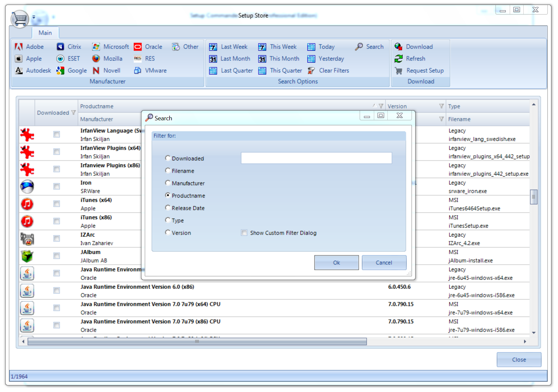Click the scroll right arrow of list
This screenshot has height=392, width=558.
pyautogui.click(x=525, y=341)
